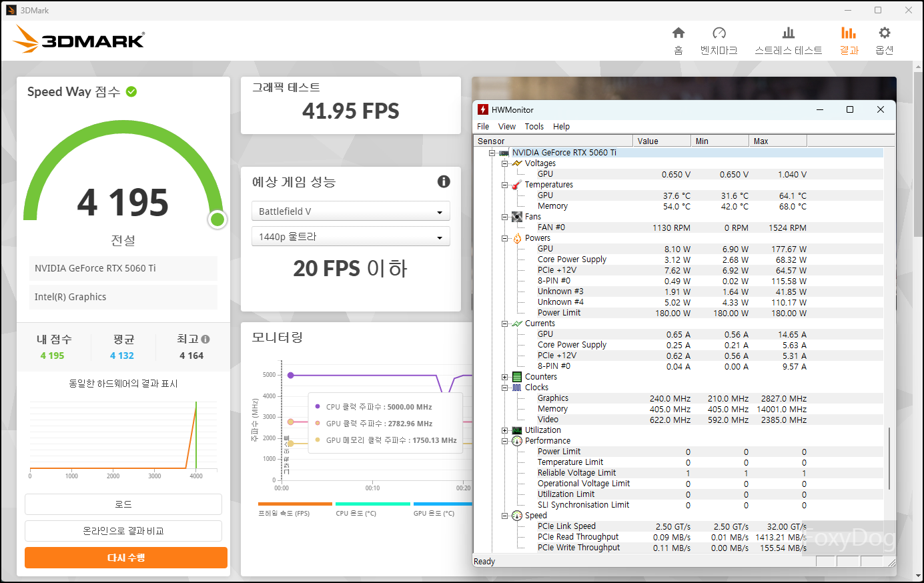Open the Stress Test icon in 3DMark
924x583 pixels.
[789, 33]
